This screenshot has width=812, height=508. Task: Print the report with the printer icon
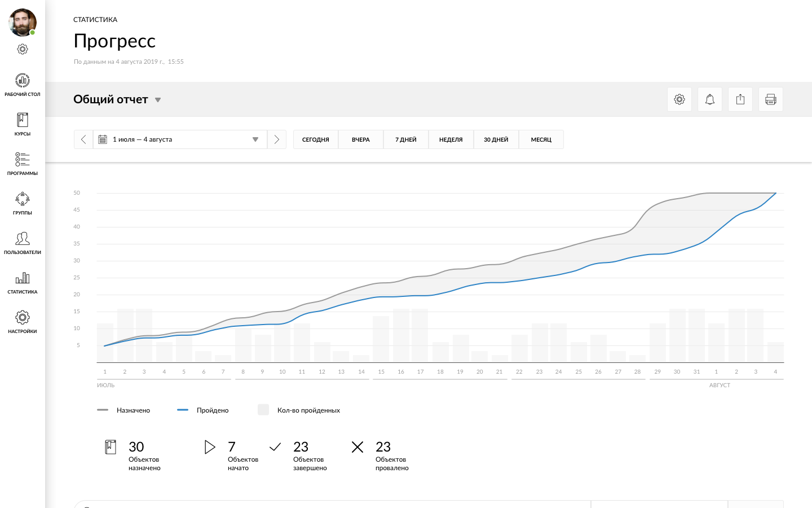click(x=771, y=99)
